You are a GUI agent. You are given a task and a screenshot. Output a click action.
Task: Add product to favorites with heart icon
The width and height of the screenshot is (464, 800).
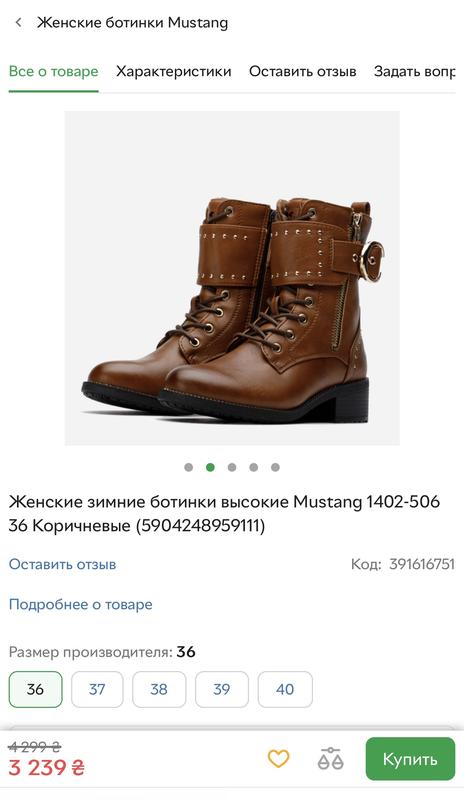point(278,759)
